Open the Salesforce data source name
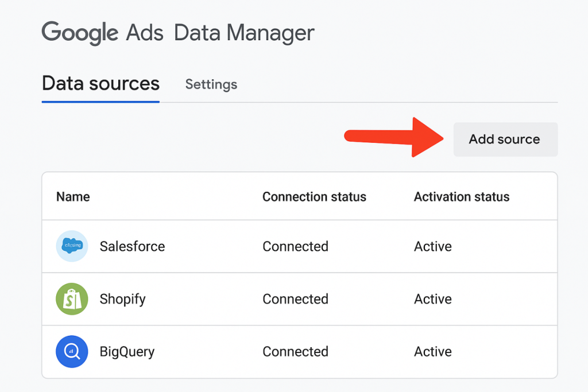Image resolution: width=588 pixels, height=392 pixels. point(133,246)
